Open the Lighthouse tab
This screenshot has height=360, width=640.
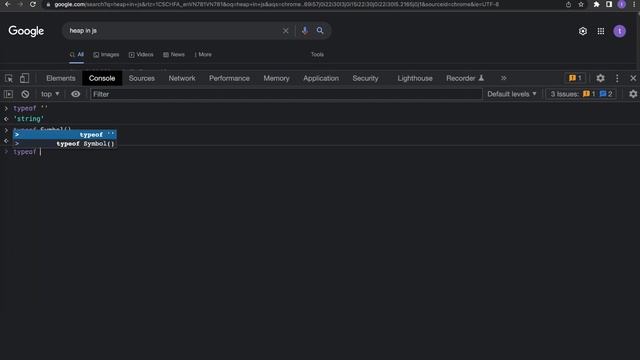coord(415,78)
